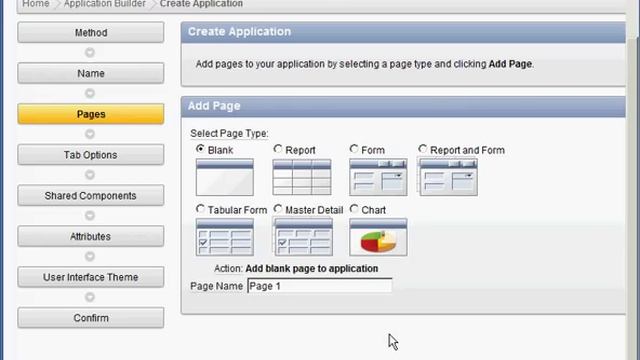The image size is (640, 360).
Task: Click the Report and Form thumbnail
Action: tap(448, 177)
